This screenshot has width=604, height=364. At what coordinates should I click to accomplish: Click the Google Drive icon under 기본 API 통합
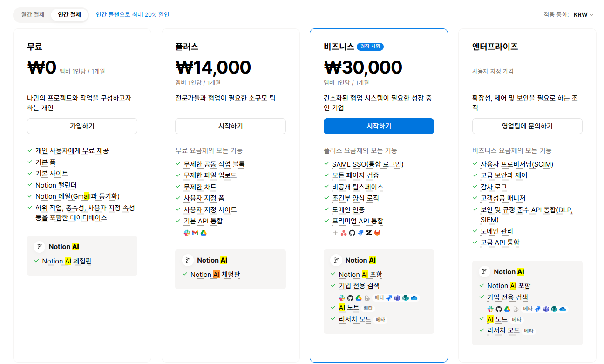click(x=204, y=233)
